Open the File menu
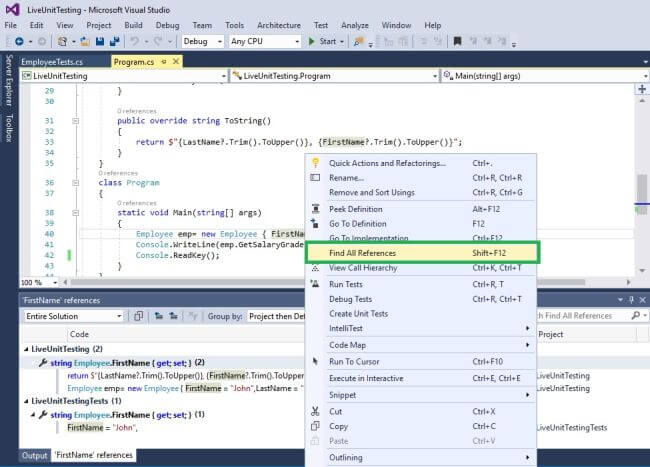 [11, 25]
